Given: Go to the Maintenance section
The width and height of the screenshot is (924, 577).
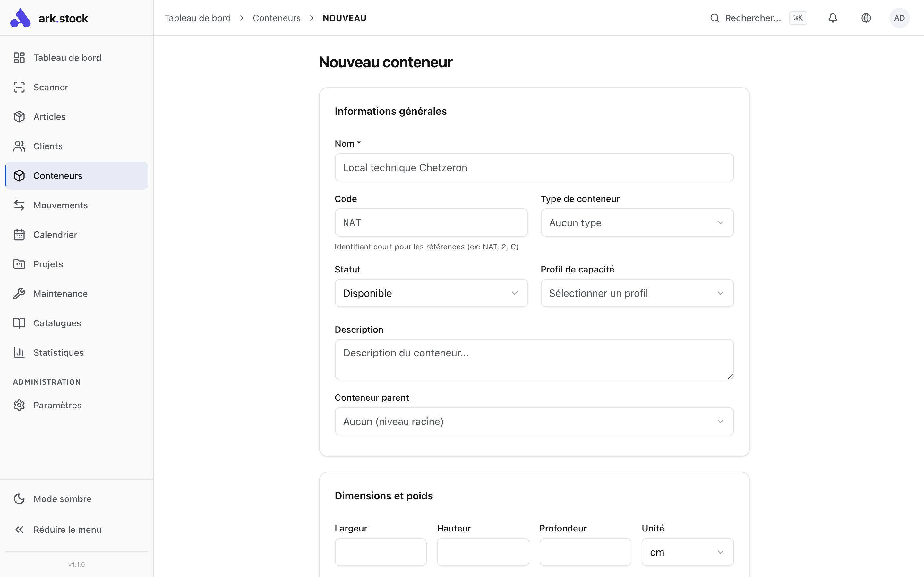Looking at the screenshot, I should pos(60,293).
